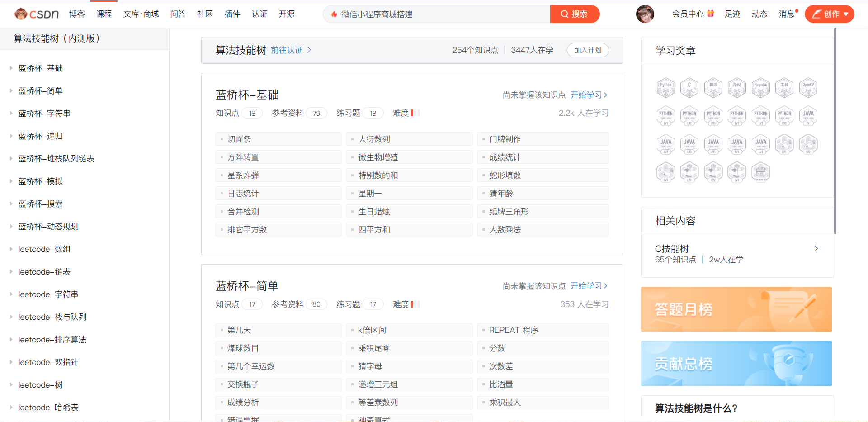Click the 算法 learning badge

713,88
